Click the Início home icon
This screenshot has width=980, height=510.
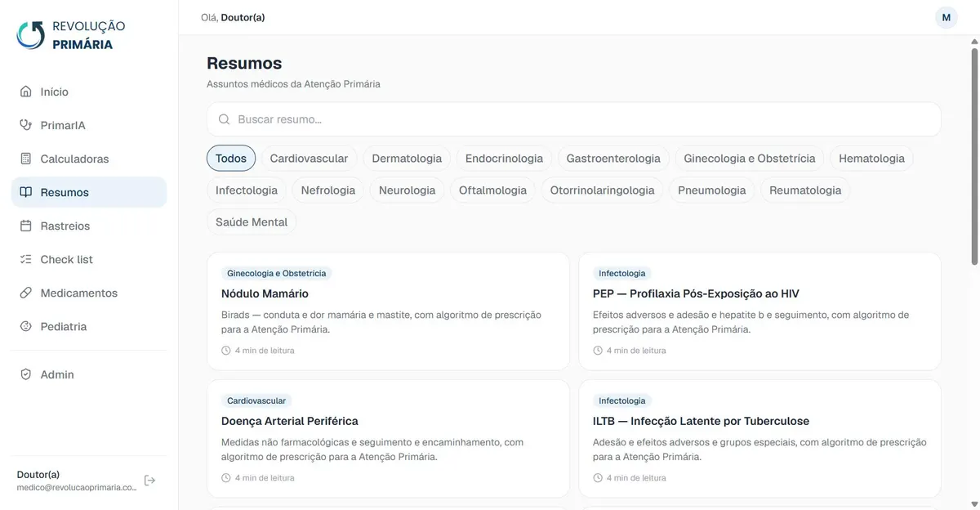pos(25,92)
